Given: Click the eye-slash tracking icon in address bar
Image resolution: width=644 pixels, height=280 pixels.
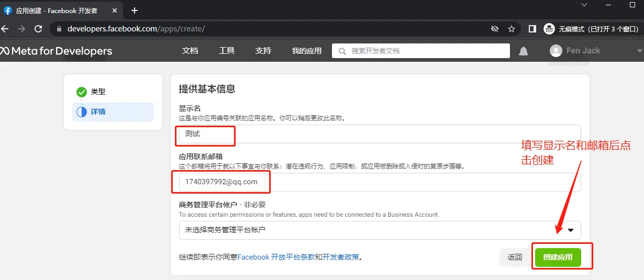Looking at the screenshot, I should [495, 29].
